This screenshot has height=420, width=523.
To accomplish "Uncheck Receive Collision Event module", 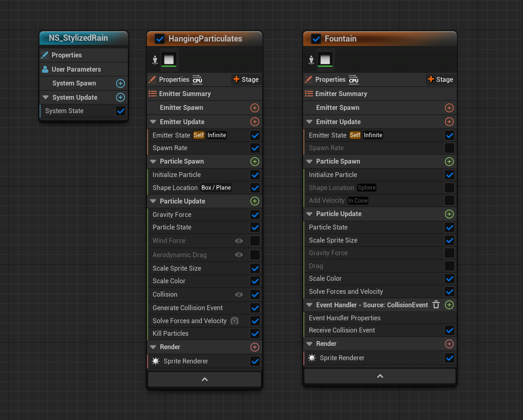I will [449, 330].
